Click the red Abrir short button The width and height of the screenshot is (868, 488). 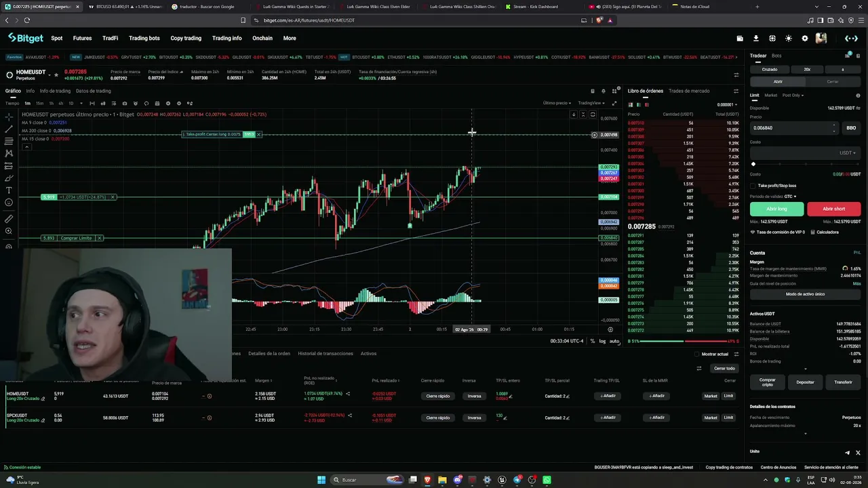[x=834, y=209]
